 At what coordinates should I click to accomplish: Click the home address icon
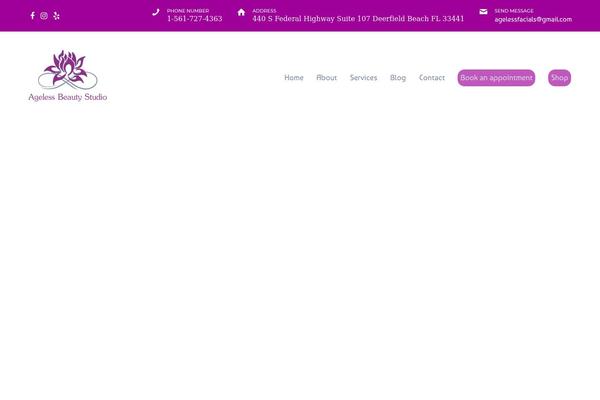point(241,12)
